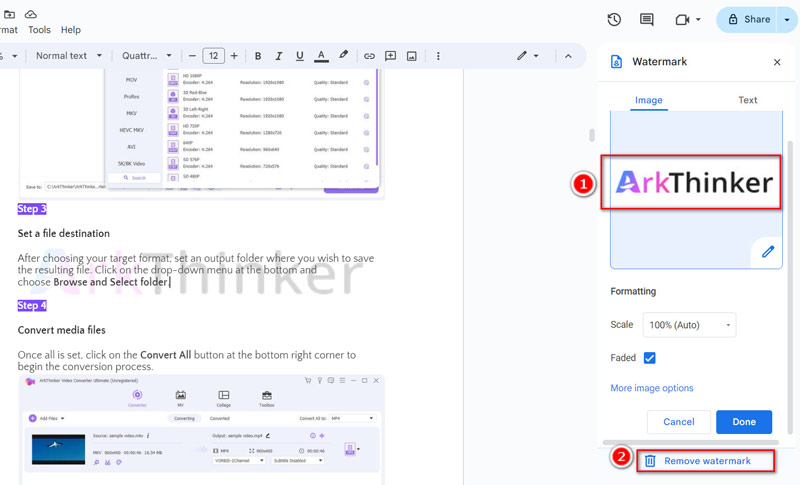Open the highlight color pen tool
The height and width of the screenshot is (485, 800).
coord(343,55)
